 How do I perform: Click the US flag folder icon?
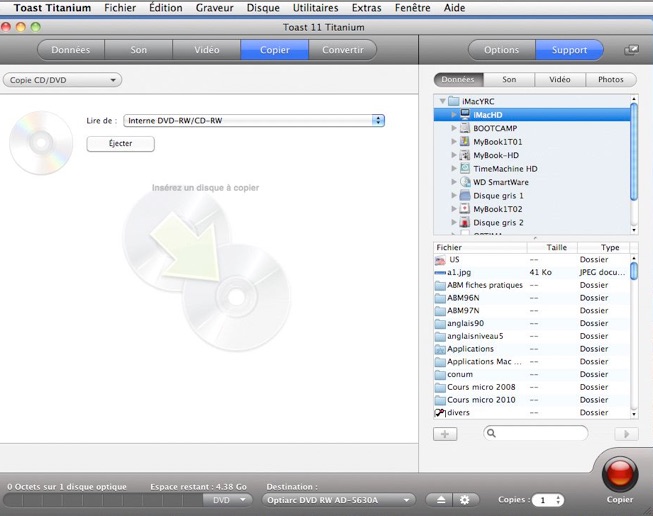point(440,260)
